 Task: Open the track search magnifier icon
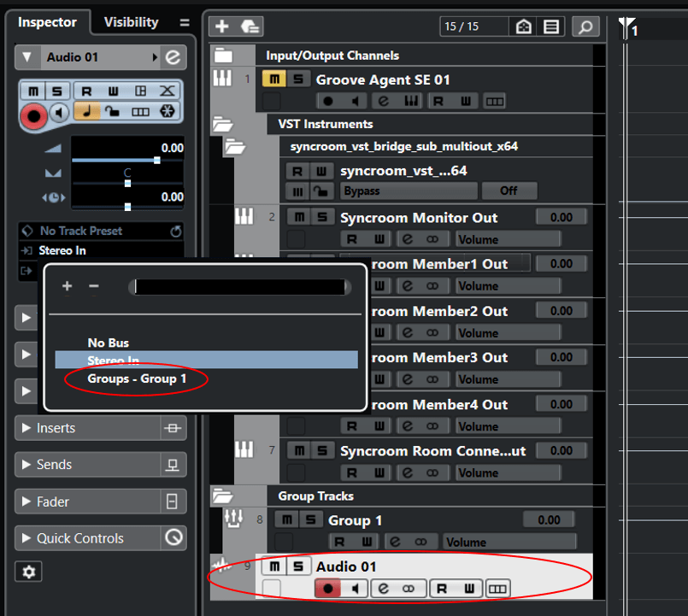click(x=585, y=26)
